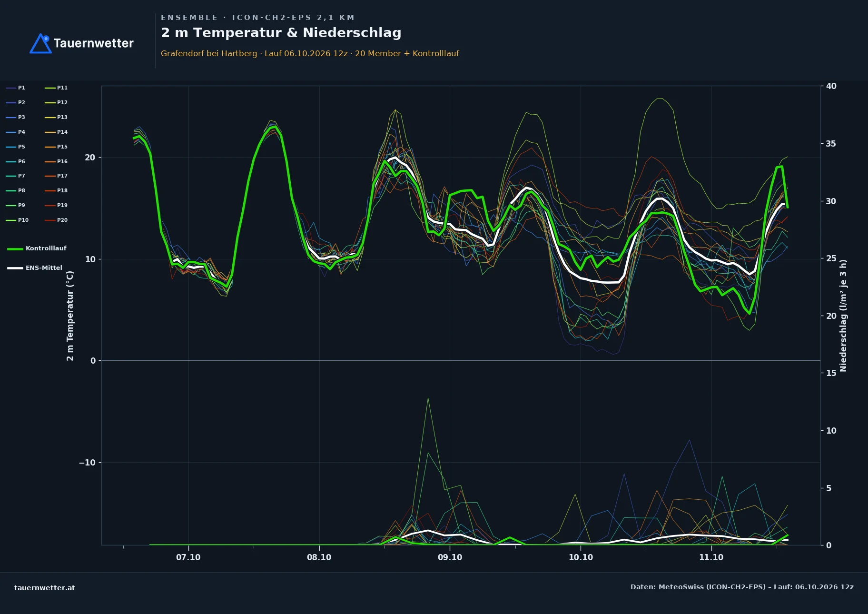Screen dimensions: 868x614
Task: Click the green Kontrolllauf line swatch
Action: 15,249
